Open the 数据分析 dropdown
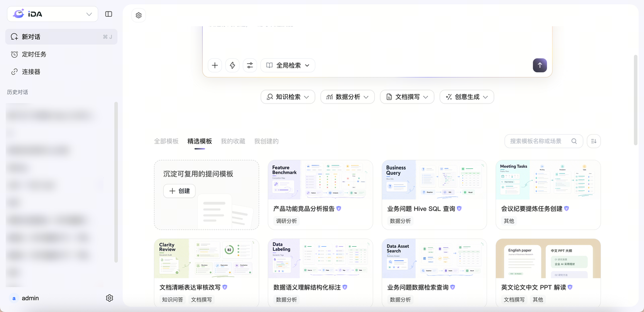644x312 pixels. pos(348,97)
